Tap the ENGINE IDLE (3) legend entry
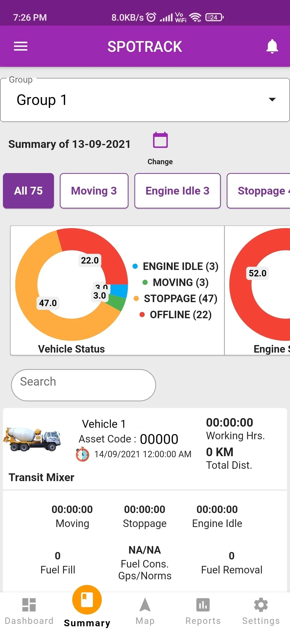 point(176,266)
